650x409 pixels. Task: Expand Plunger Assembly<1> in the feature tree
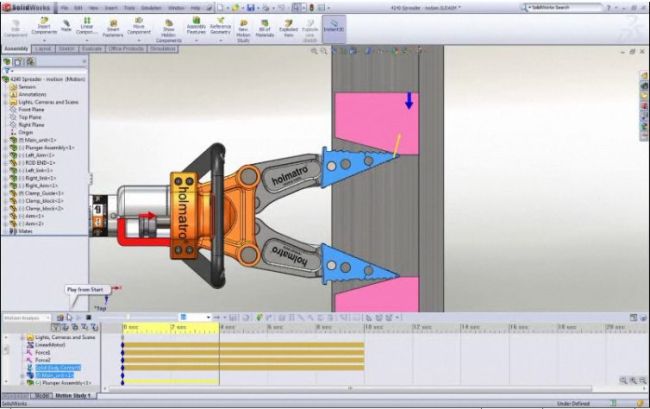click(x=6, y=148)
